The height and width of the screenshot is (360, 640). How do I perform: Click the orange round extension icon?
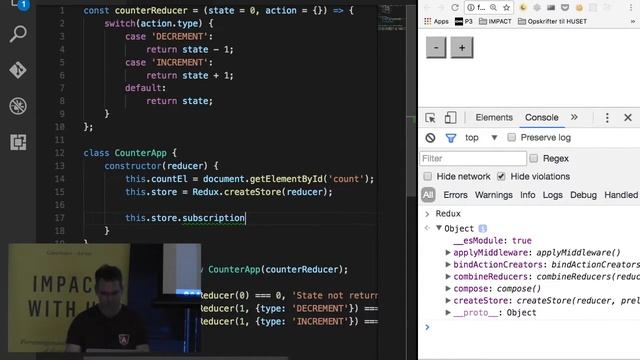[579, 7]
